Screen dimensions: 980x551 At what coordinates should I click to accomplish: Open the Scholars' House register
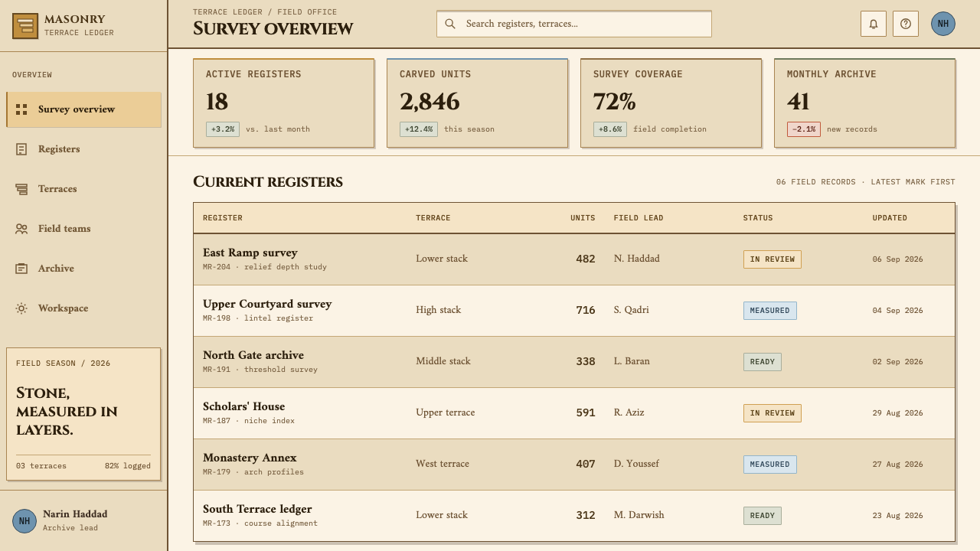pos(574,413)
